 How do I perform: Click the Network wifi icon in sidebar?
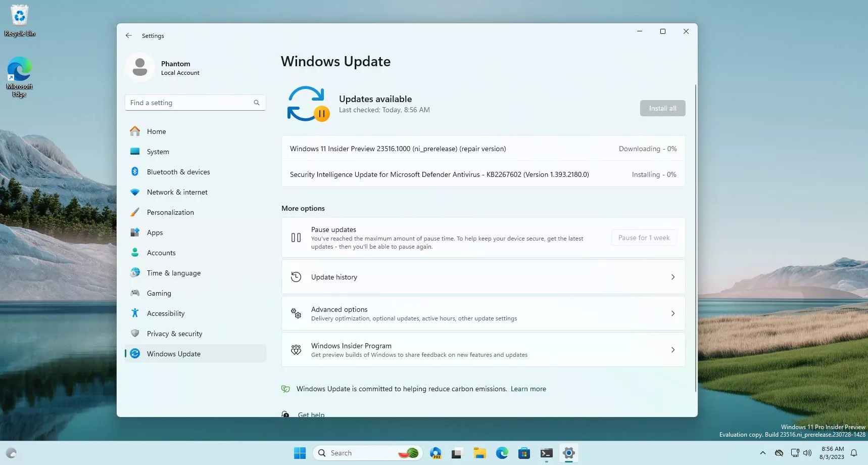click(x=135, y=192)
